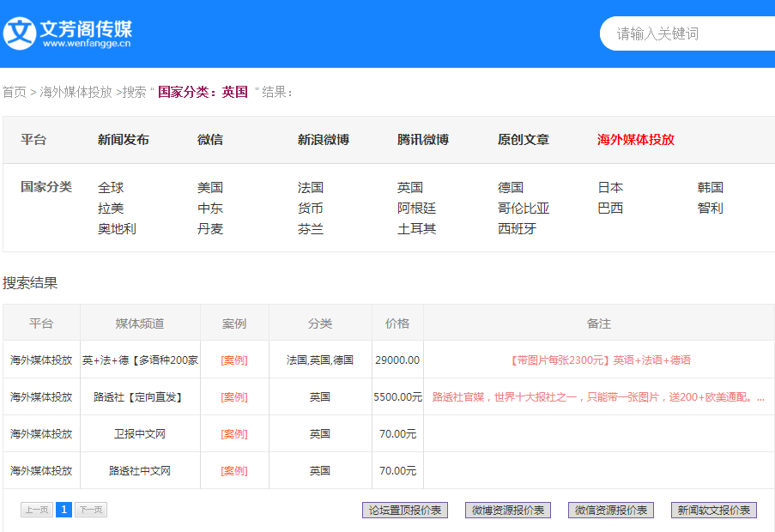Select 土耳其 country category
775x532 pixels.
pos(416,228)
